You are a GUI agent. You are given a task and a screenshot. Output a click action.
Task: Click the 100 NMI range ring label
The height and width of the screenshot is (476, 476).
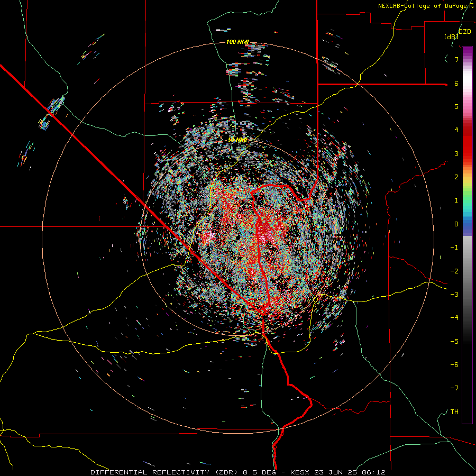coord(237,42)
